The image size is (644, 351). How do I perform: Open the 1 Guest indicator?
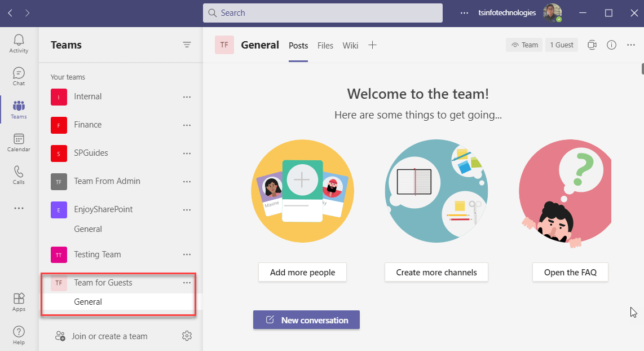tap(561, 45)
